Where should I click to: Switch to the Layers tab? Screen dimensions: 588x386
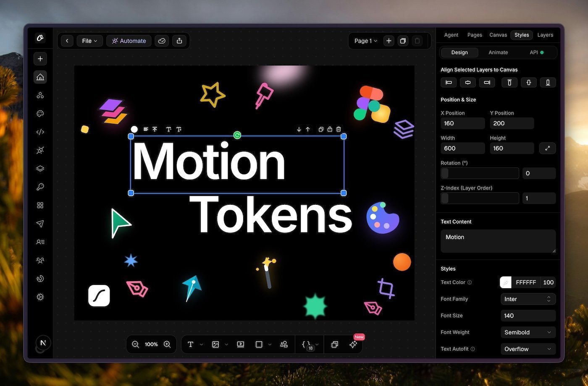point(545,35)
